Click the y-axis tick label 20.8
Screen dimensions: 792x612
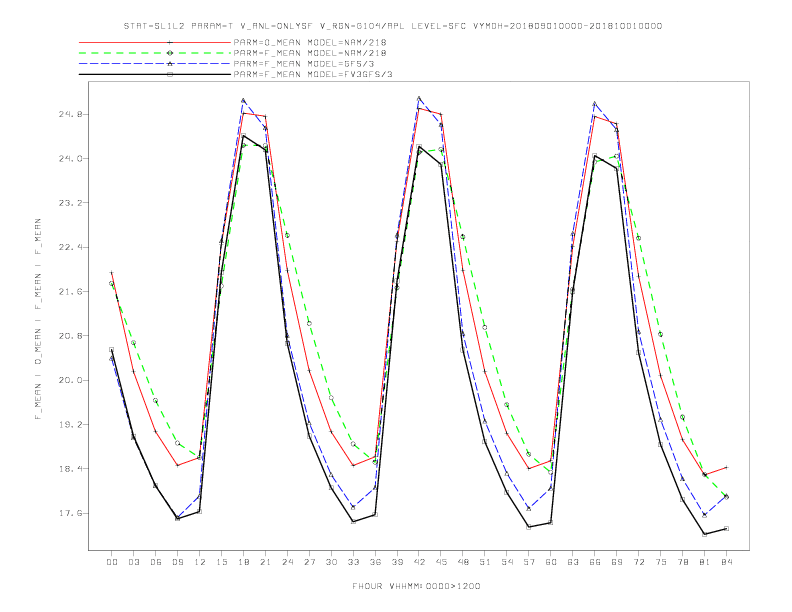69,336
